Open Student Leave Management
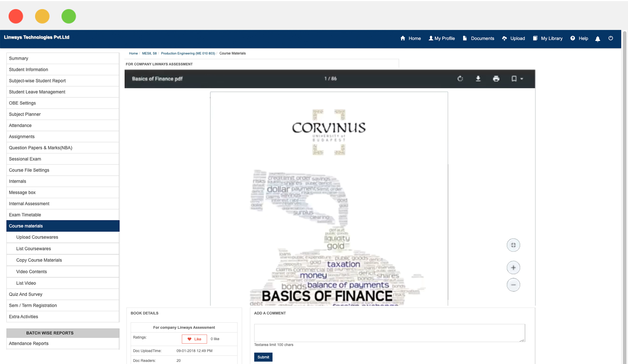This screenshot has width=628, height=364. 63,92
